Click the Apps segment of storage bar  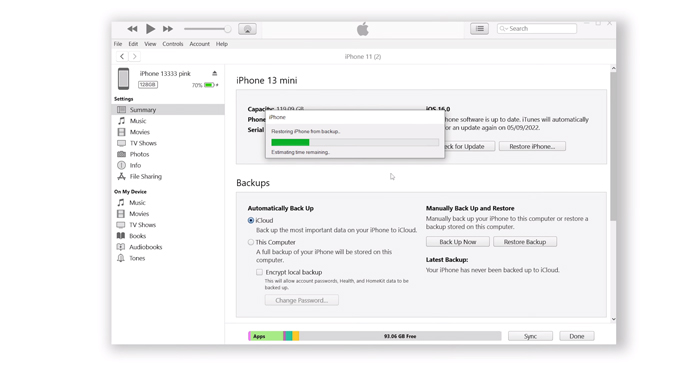tap(267, 336)
